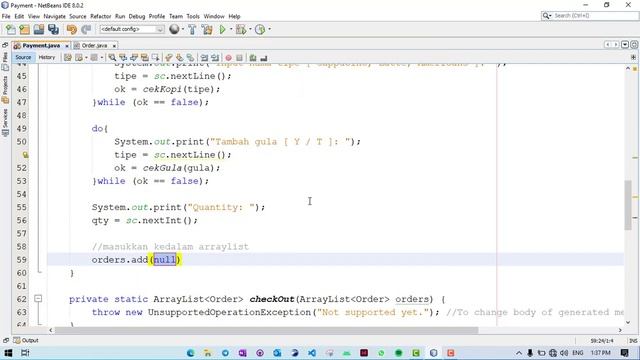Click the Save All icon
Screen dimensions: 640x360
53,29
